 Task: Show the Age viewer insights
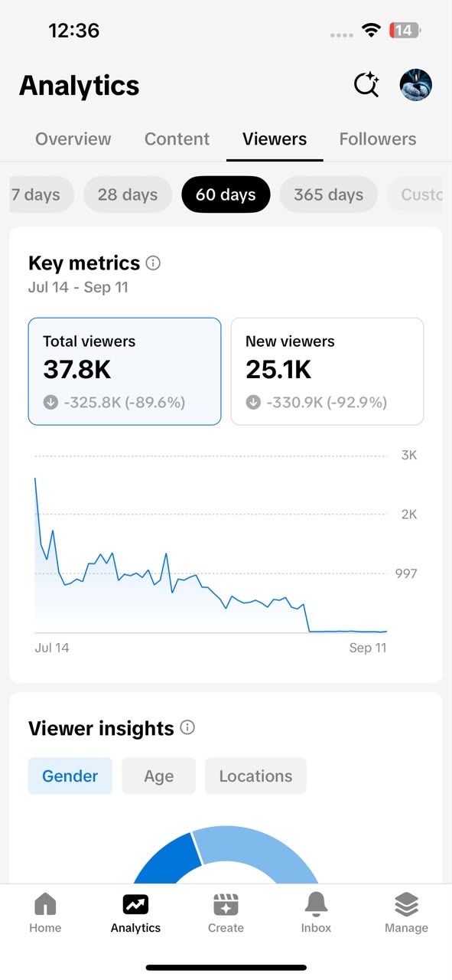(158, 776)
